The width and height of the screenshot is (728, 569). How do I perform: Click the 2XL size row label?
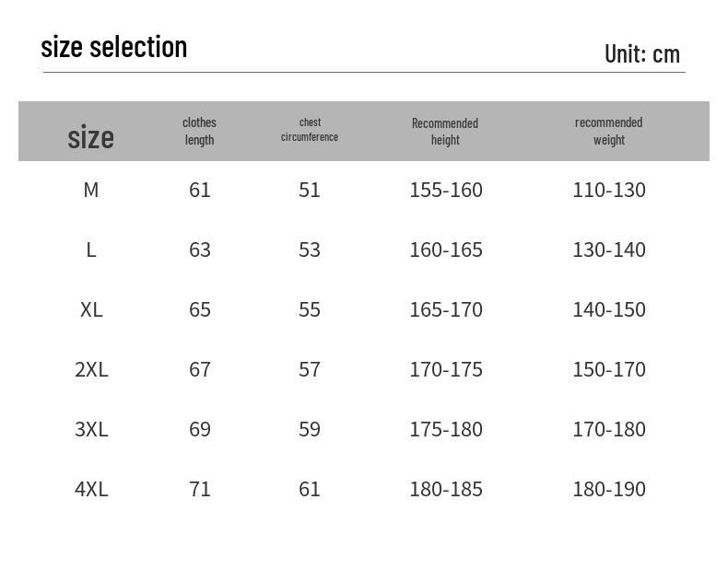[x=91, y=369]
